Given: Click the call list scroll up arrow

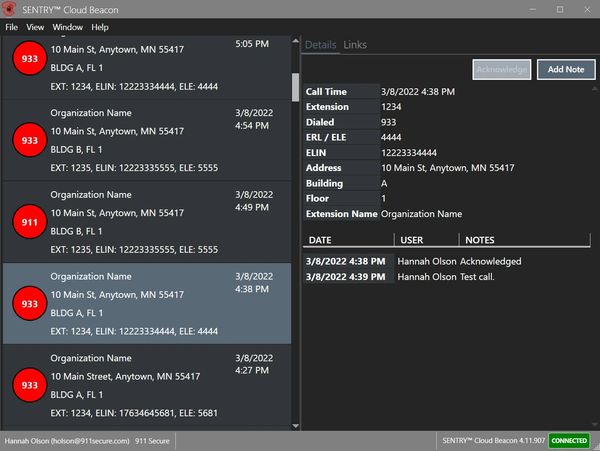Looking at the screenshot, I should 295,41.
